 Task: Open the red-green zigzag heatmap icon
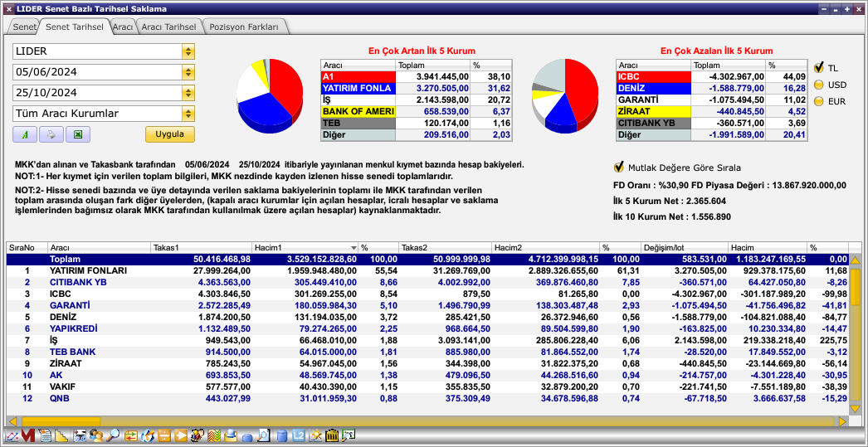[214, 435]
